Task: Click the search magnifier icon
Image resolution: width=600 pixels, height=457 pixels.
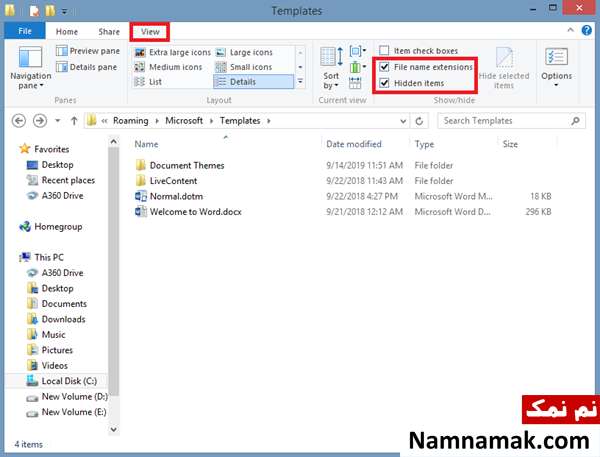Action: tap(575, 121)
